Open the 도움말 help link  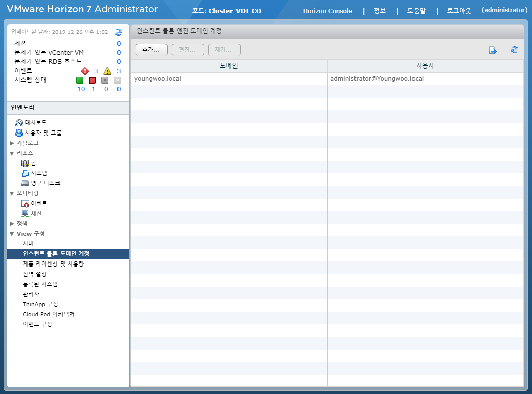[x=417, y=11]
